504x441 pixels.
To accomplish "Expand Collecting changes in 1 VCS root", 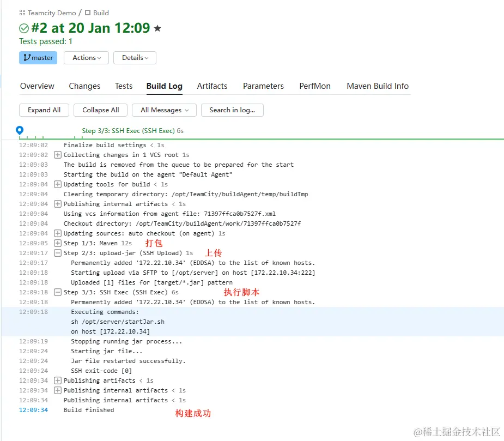I will 58,155.
